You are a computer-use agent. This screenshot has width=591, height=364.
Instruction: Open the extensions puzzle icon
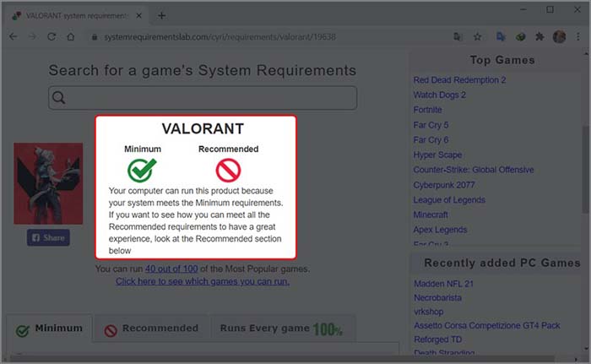[539, 37]
